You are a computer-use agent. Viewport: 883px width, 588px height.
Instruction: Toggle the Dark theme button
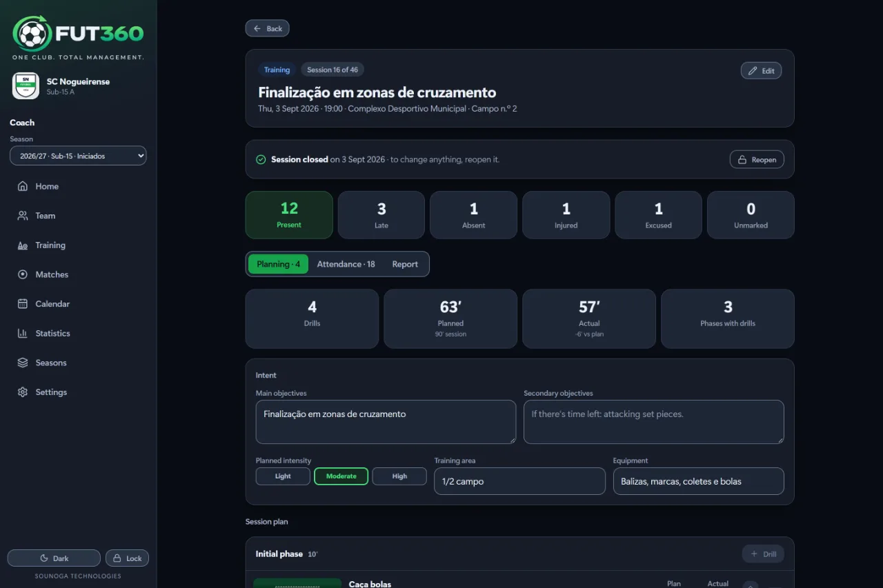(54, 558)
